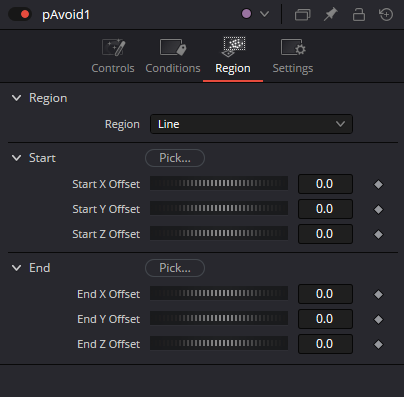404x397 pixels.
Task: Click the End X Offset slider
Action: coord(219,293)
